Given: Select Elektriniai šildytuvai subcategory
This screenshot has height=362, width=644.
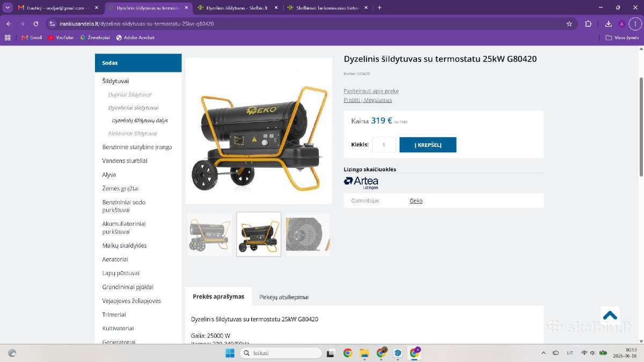Looking at the screenshot, I should click(133, 134).
